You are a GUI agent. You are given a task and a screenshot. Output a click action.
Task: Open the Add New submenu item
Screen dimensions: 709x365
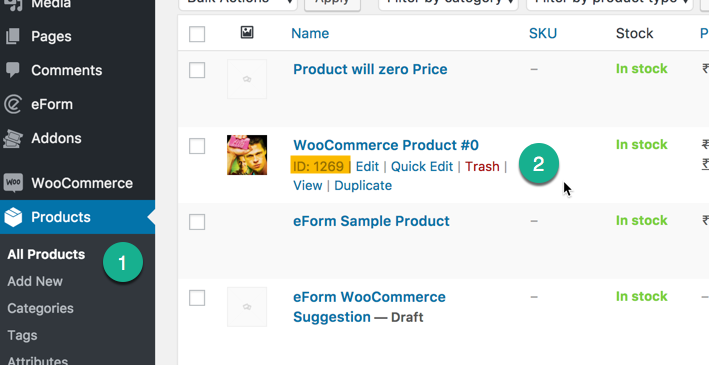point(35,281)
